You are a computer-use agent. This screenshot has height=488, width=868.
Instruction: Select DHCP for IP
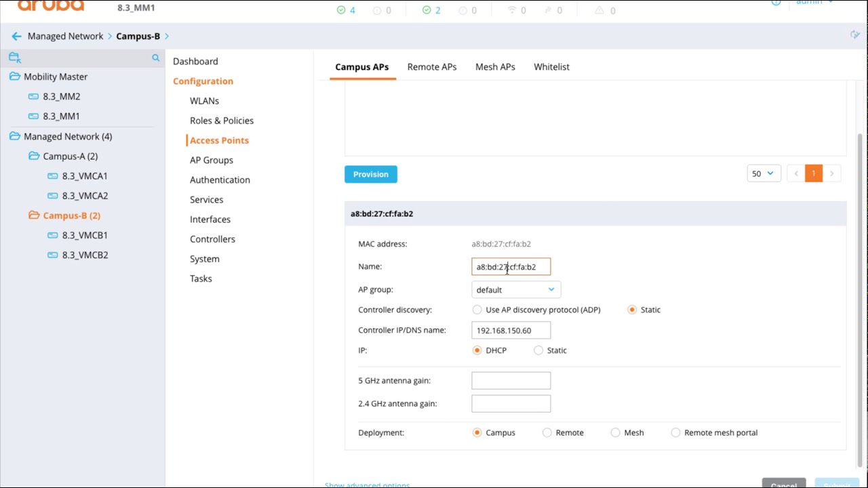pyautogui.click(x=477, y=350)
